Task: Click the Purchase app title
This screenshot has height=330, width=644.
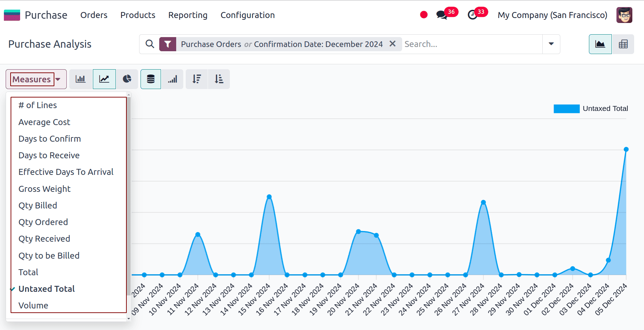Action: (x=46, y=15)
